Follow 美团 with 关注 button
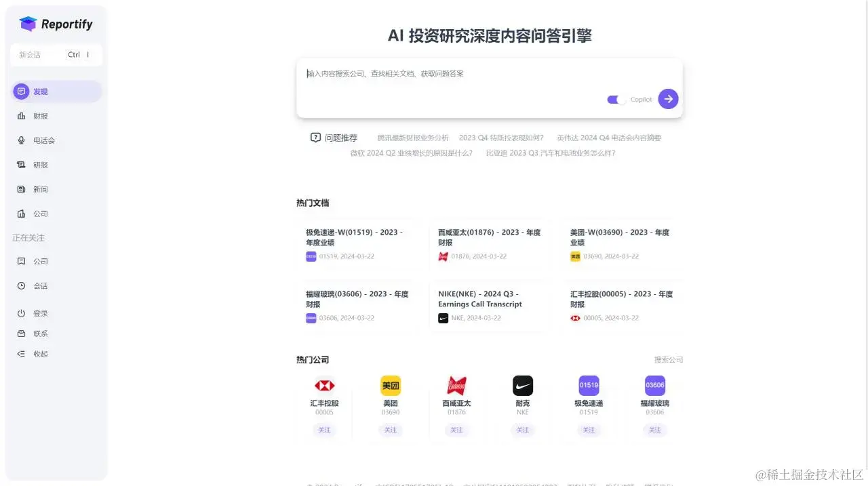Image resolution: width=868 pixels, height=486 pixels. pos(391,430)
